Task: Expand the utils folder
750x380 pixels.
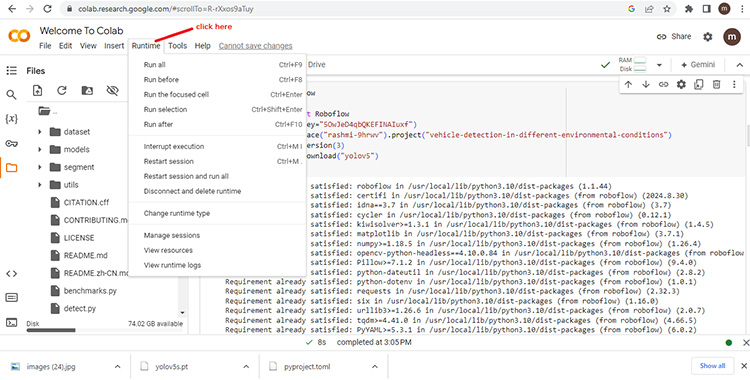Action: [x=40, y=185]
